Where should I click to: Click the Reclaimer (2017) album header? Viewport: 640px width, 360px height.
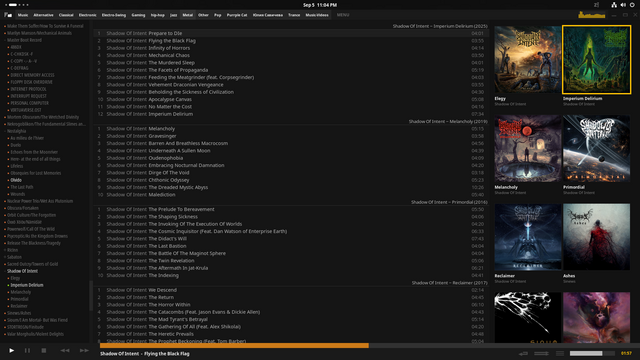pos(449,283)
